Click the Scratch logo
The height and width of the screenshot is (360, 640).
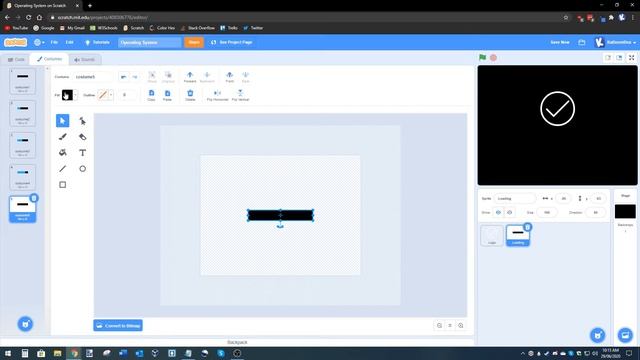tap(16, 42)
